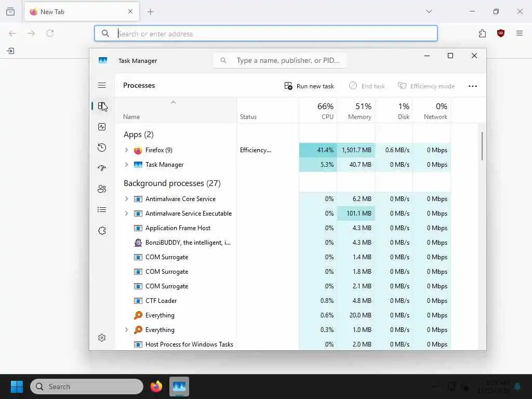Open the uBlock Origin shield icon
The width and height of the screenshot is (532, 399).
[500, 33]
